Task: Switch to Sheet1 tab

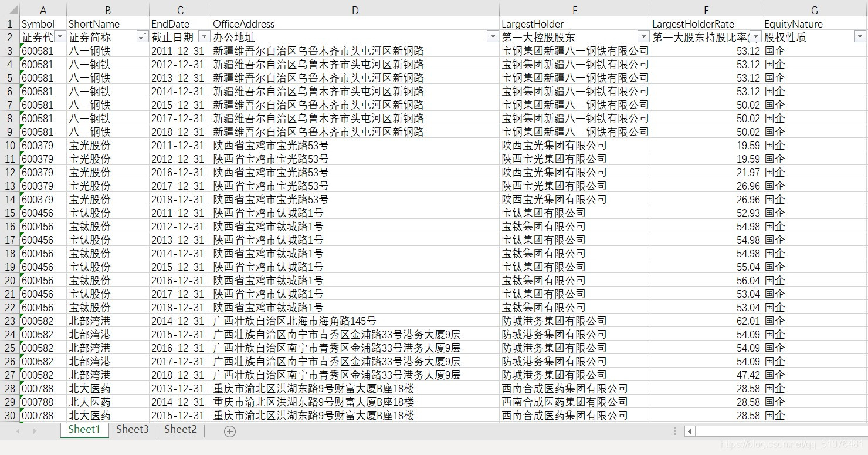Action: pos(84,430)
